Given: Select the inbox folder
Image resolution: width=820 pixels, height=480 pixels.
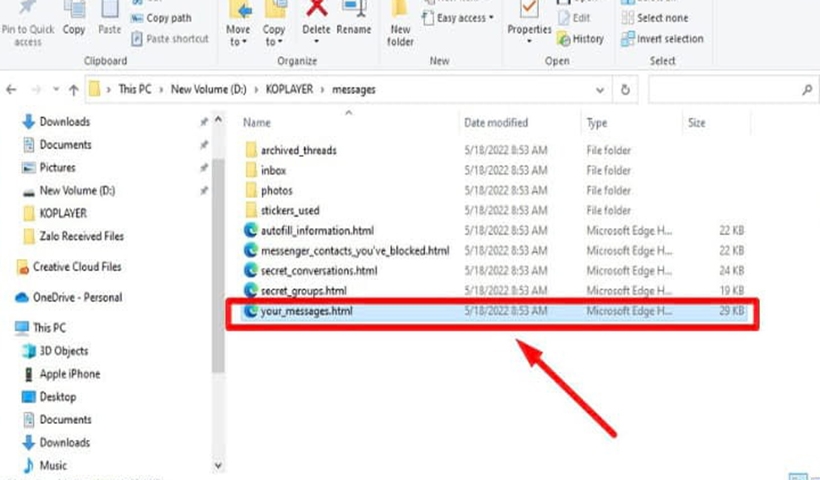Looking at the screenshot, I should [x=274, y=170].
